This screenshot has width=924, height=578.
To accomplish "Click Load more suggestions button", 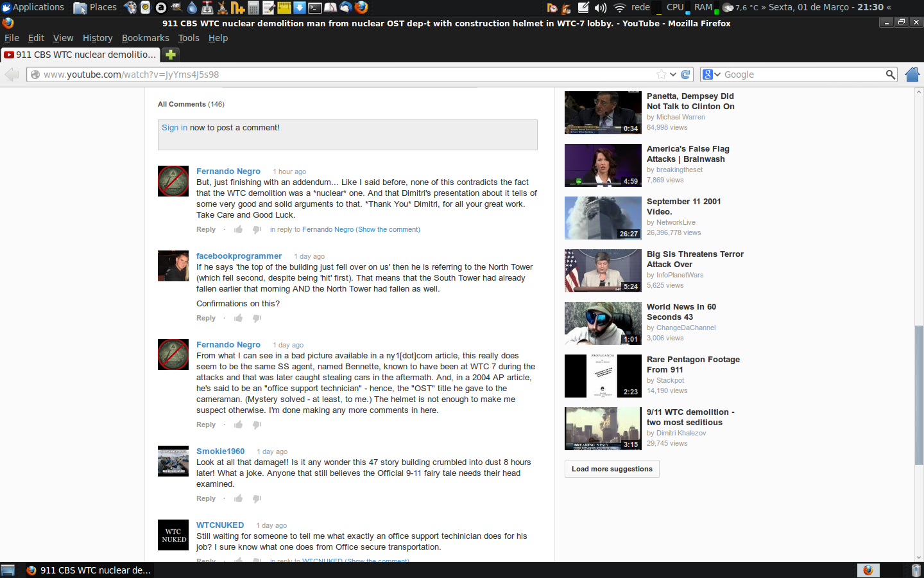I will click(612, 469).
